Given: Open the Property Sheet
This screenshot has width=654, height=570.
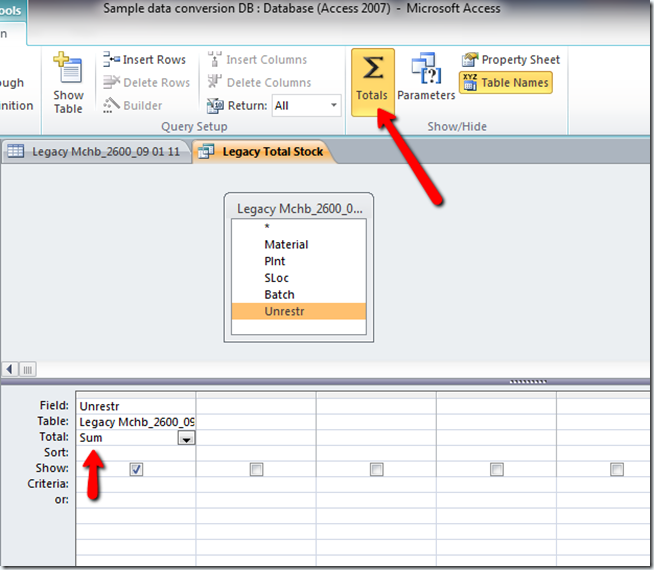Looking at the screenshot, I should pyautogui.click(x=511, y=60).
